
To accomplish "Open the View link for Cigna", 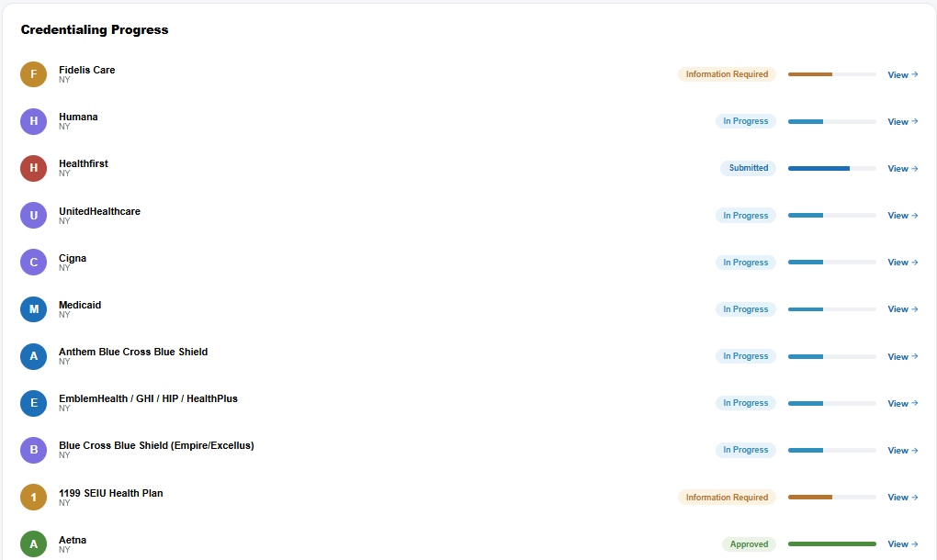I will point(902,262).
